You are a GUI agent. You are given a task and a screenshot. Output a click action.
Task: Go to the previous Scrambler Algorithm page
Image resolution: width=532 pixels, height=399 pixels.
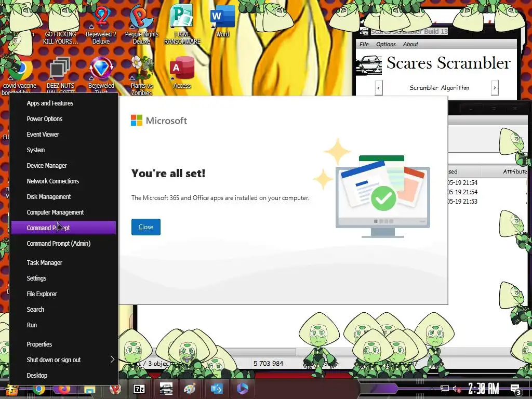tap(378, 88)
